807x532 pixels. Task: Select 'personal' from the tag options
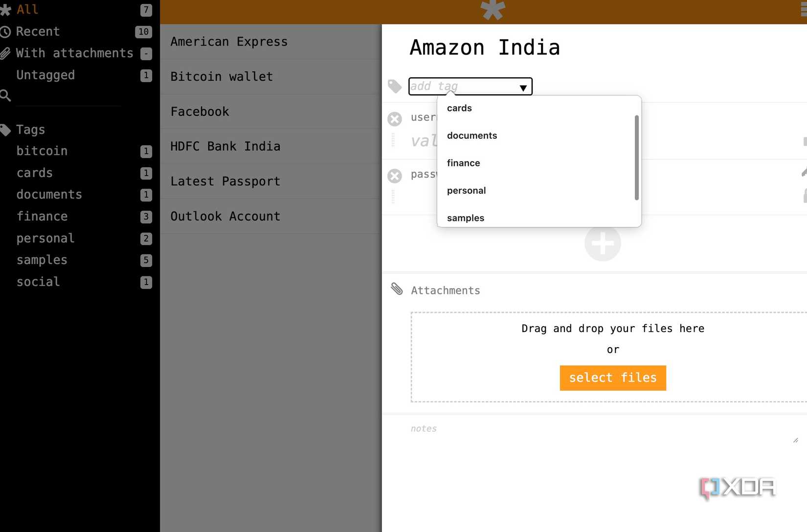466,190
